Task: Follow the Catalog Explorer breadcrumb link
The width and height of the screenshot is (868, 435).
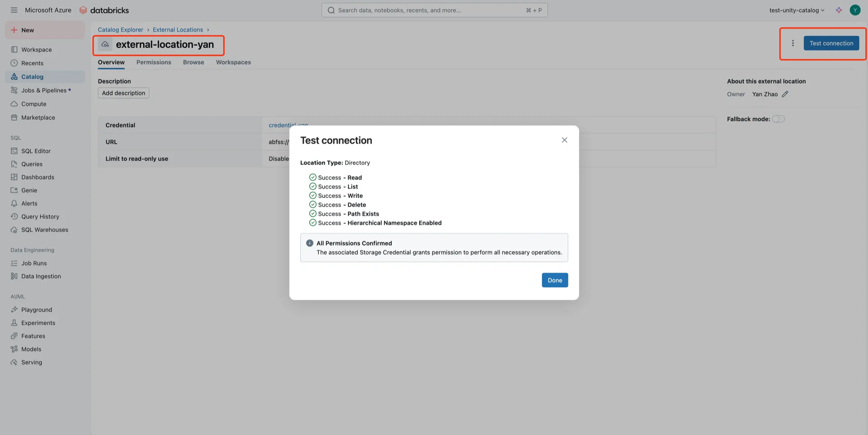Action: click(x=120, y=30)
